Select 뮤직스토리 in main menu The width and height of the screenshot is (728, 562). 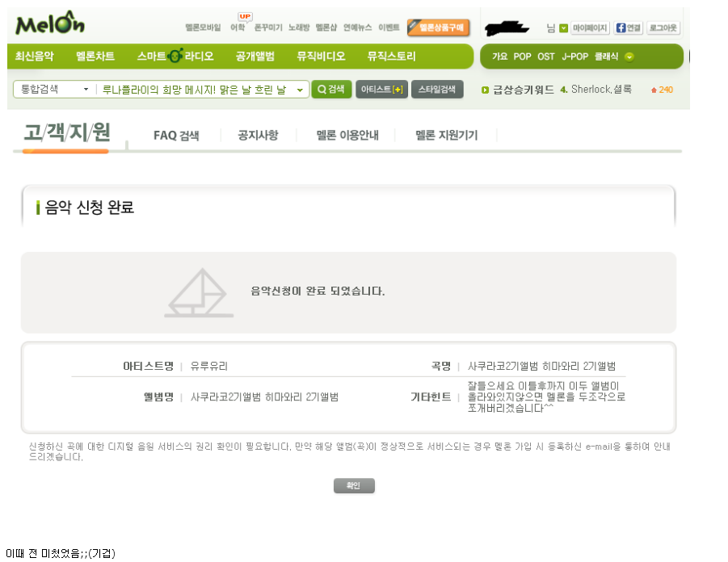click(x=391, y=57)
